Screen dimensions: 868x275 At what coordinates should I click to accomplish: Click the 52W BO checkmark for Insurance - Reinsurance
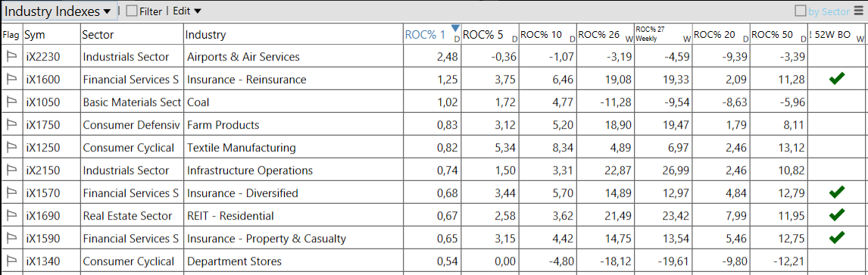pyautogui.click(x=837, y=79)
